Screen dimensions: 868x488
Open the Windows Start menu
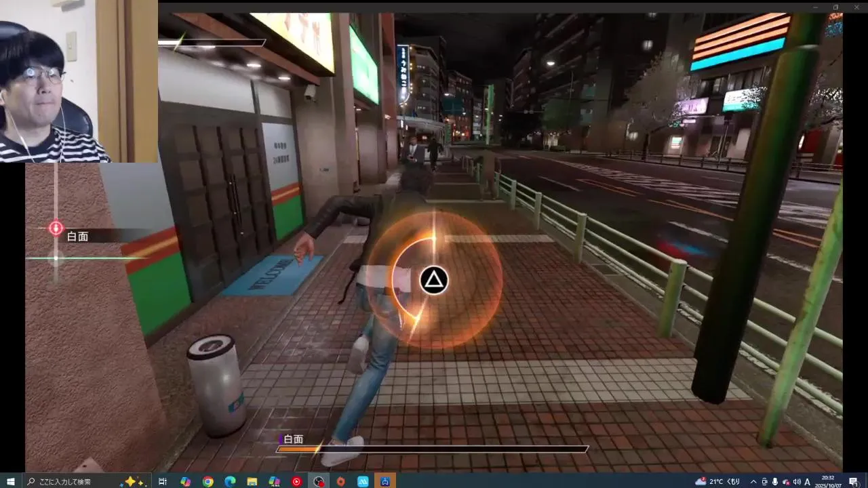[x=11, y=481]
